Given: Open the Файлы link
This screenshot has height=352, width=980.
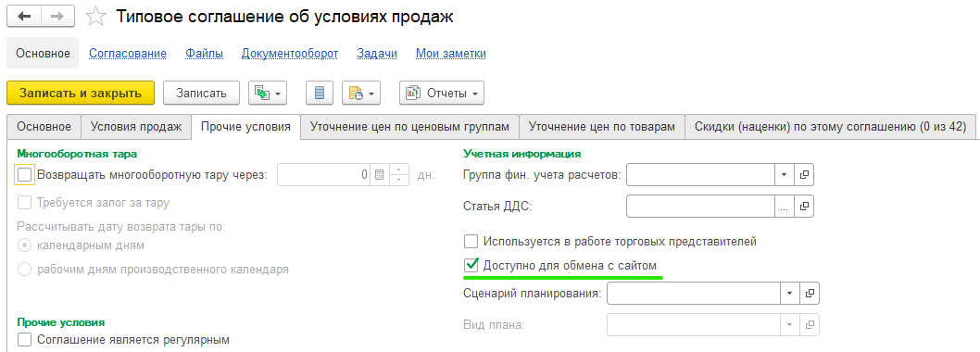Looking at the screenshot, I should coord(205,54).
